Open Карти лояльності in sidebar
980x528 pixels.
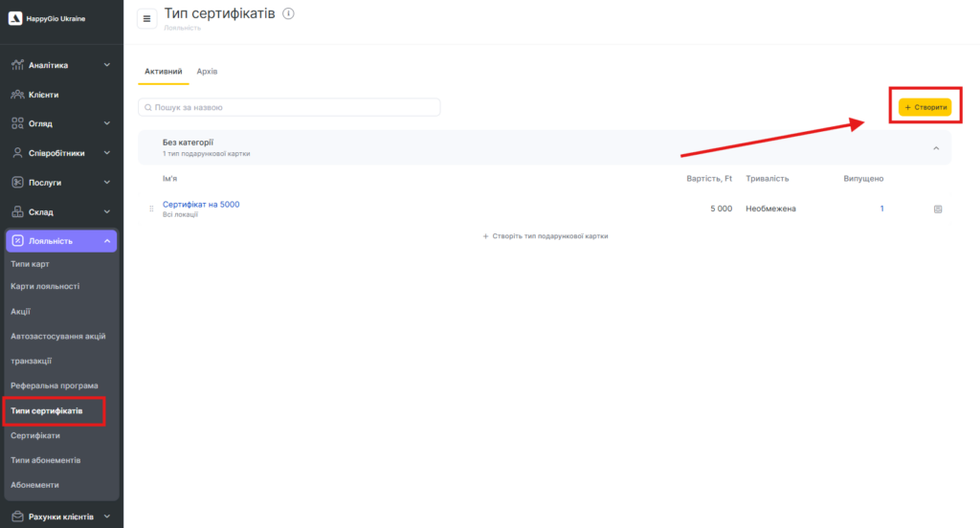(45, 286)
